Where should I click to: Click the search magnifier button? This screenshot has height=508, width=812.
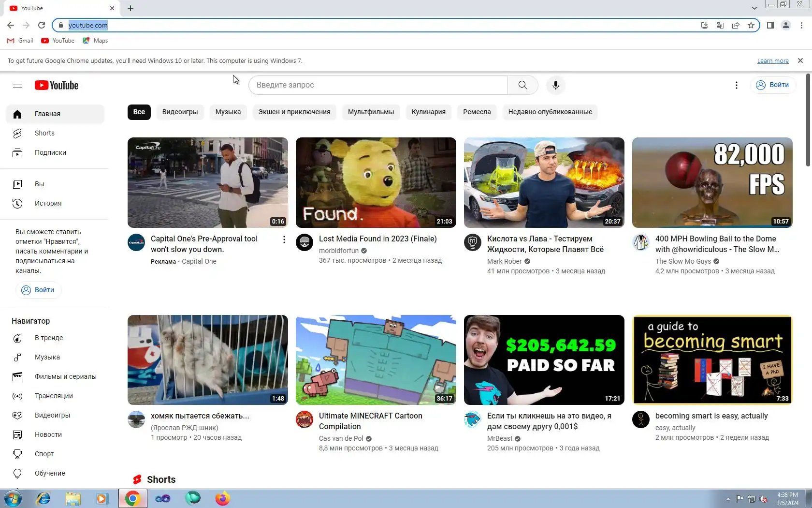pos(522,85)
